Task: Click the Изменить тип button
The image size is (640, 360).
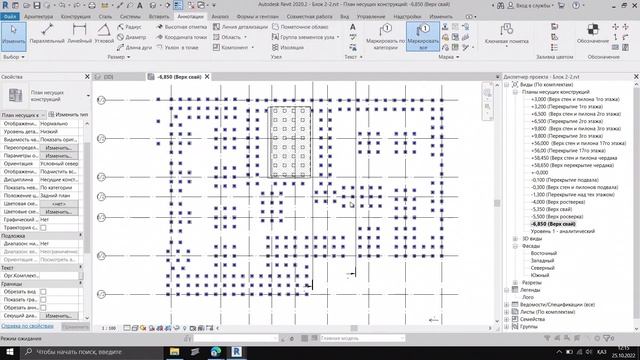Action: (68, 115)
